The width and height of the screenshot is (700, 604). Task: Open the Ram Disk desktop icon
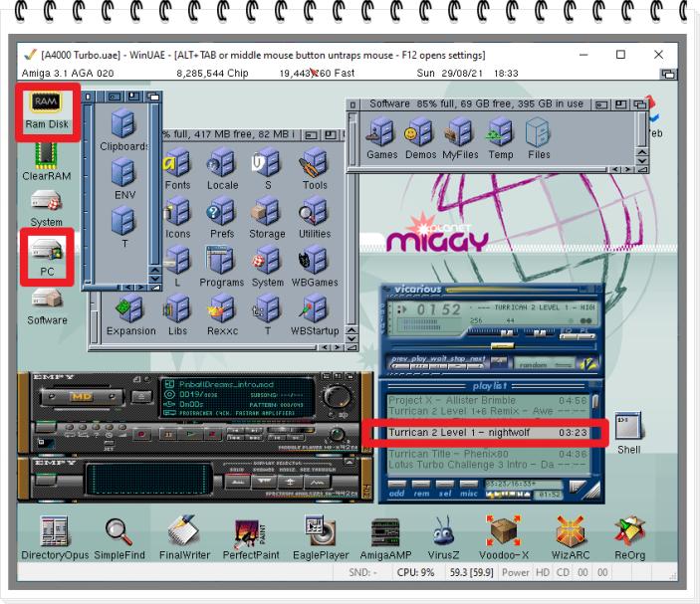(47, 110)
